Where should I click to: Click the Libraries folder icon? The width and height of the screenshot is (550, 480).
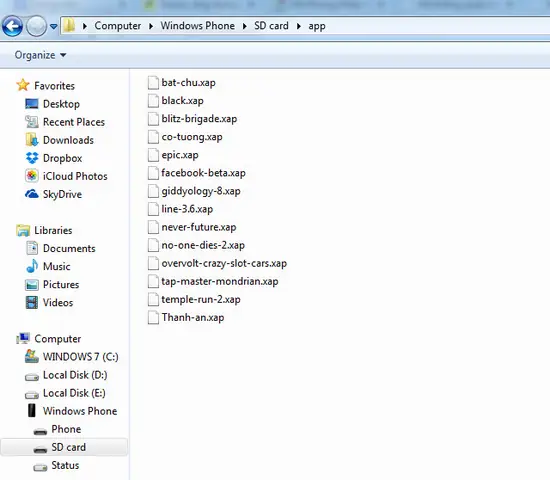pyautogui.click(x=23, y=230)
